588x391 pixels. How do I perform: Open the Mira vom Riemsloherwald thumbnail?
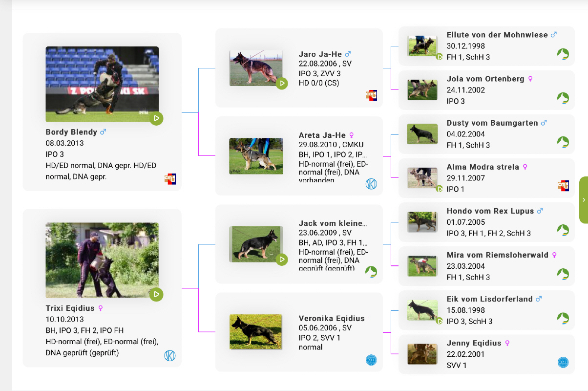click(x=422, y=266)
